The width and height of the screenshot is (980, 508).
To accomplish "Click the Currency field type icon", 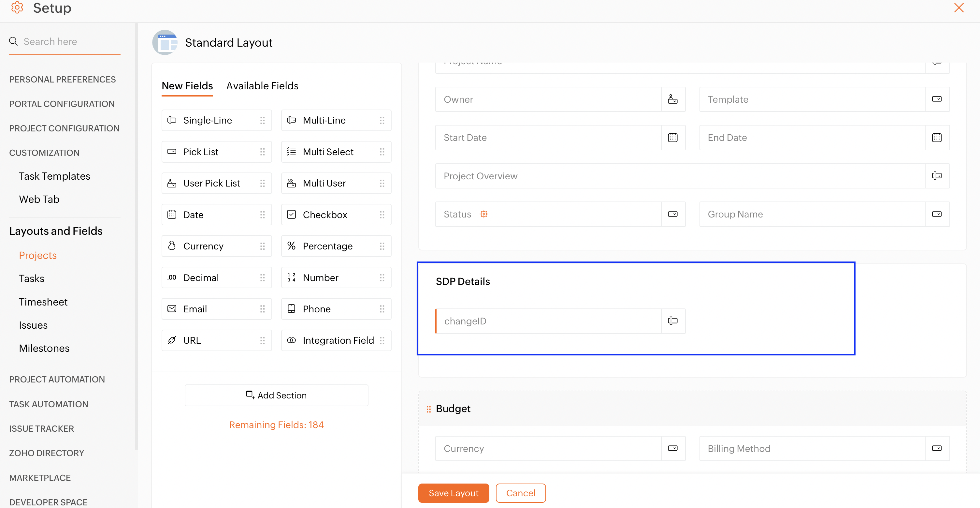I will 172,246.
